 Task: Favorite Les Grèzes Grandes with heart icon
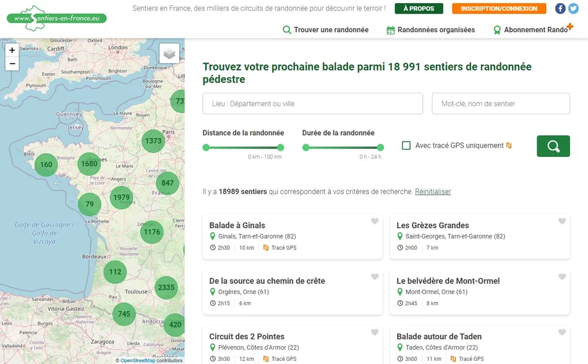click(x=562, y=221)
